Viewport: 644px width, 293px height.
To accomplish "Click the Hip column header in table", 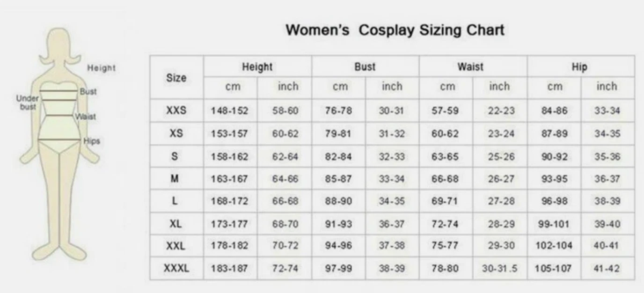I will point(579,67).
